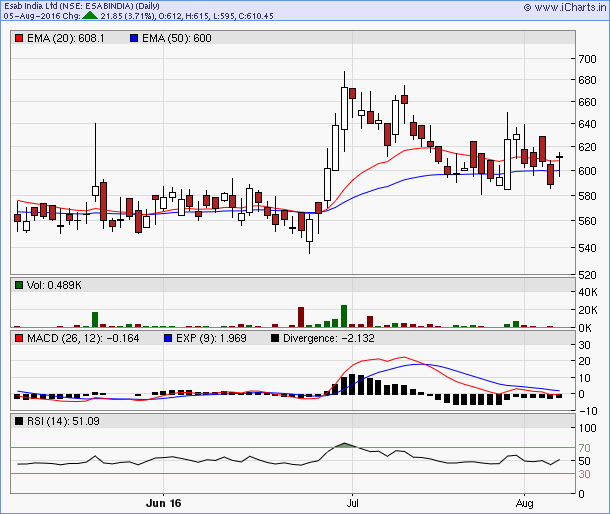The width and height of the screenshot is (610, 514).
Task: Click the chart title 'Esab India Ltd (NSE: ESABINDIA) (Daily)'
Action: coord(82,6)
